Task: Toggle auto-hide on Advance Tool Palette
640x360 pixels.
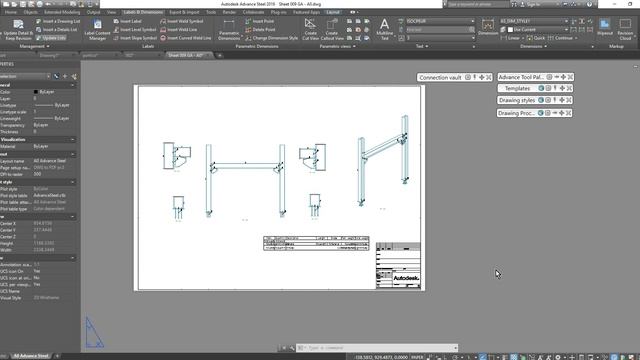Action: [557, 77]
